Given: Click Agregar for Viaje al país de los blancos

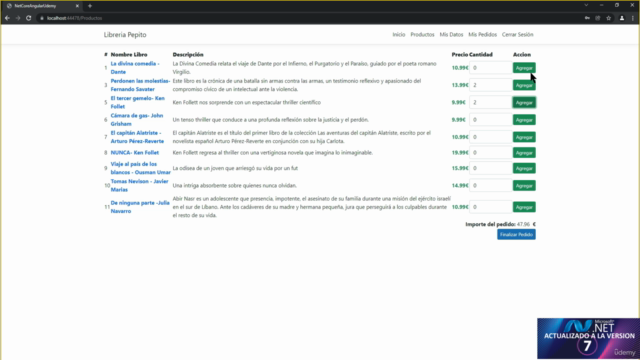Looking at the screenshot, I should [524, 168].
